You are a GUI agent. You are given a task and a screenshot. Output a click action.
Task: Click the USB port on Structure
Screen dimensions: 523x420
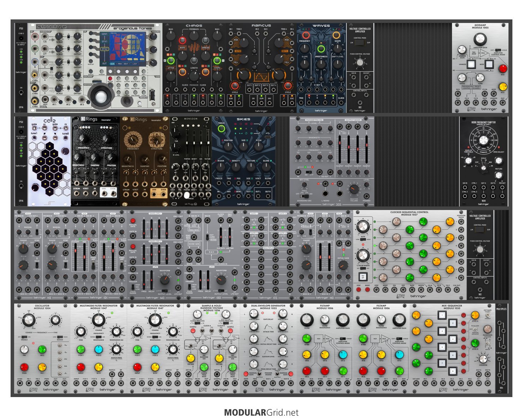152,95
